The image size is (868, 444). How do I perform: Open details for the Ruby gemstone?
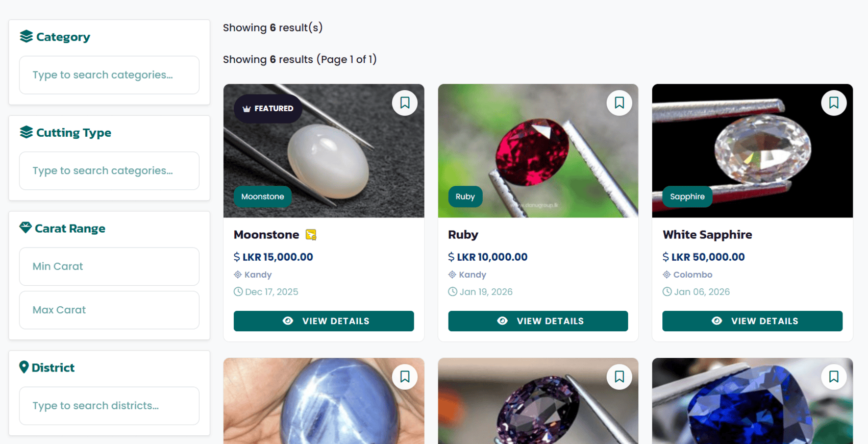pos(537,321)
